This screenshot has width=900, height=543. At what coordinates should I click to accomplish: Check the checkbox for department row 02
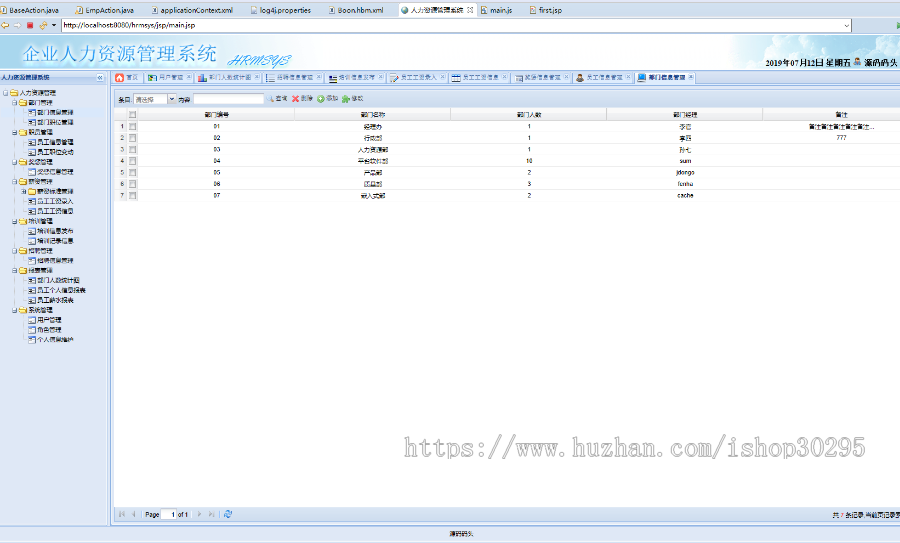click(133, 138)
